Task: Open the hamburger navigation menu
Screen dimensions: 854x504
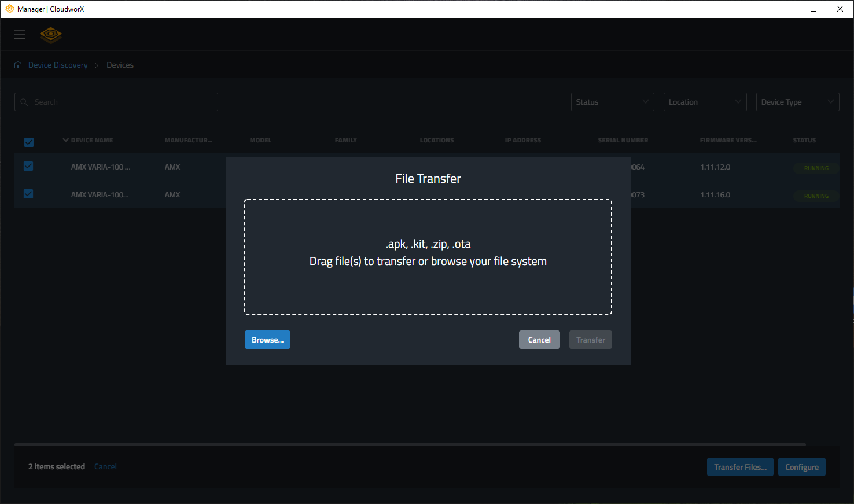Action: tap(20, 34)
